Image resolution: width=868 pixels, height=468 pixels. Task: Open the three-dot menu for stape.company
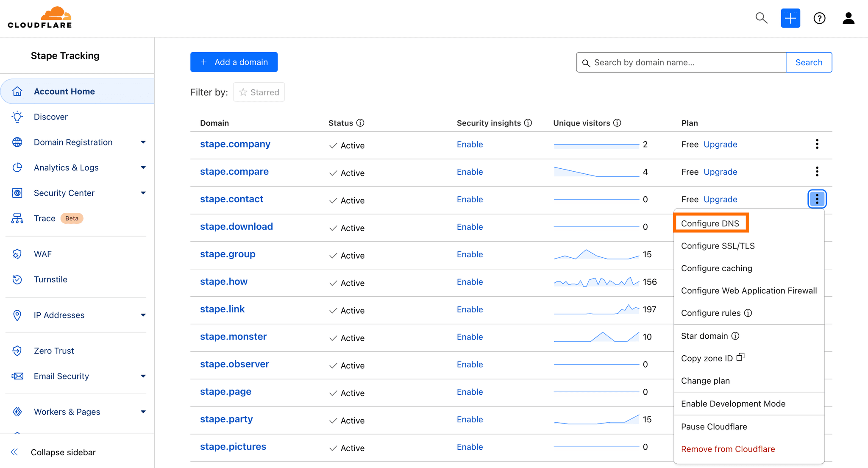[x=816, y=144]
